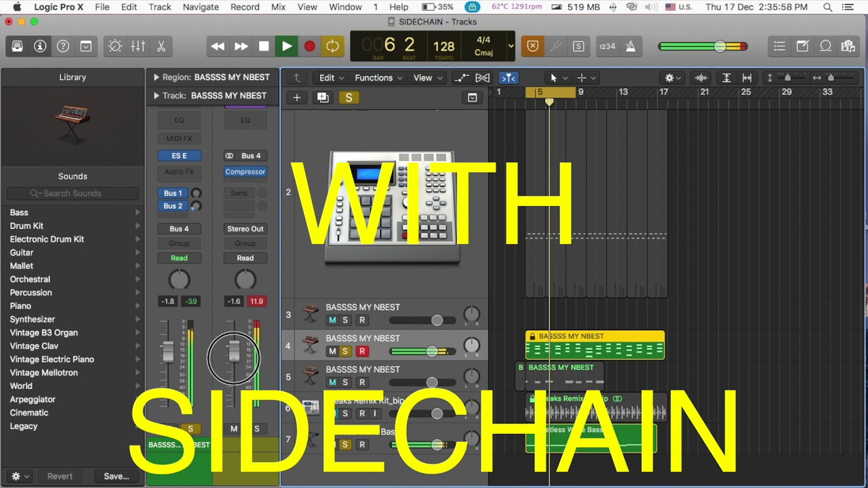
Task: Open the Functions dropdown menu
Action: tap(378, 78)
